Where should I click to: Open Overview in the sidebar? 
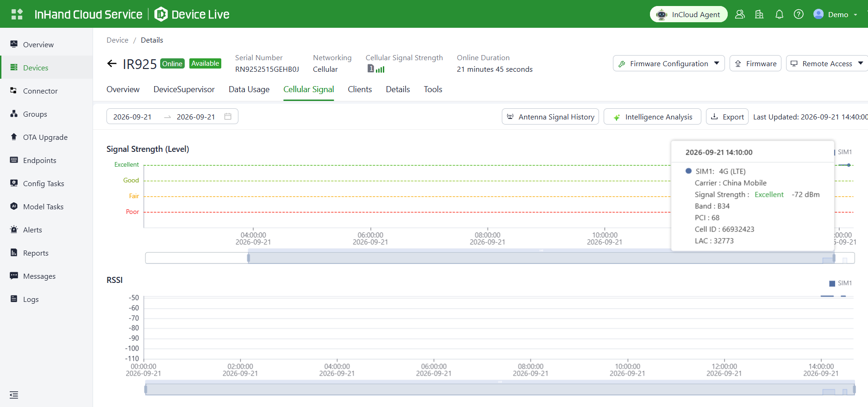point(46,44)
